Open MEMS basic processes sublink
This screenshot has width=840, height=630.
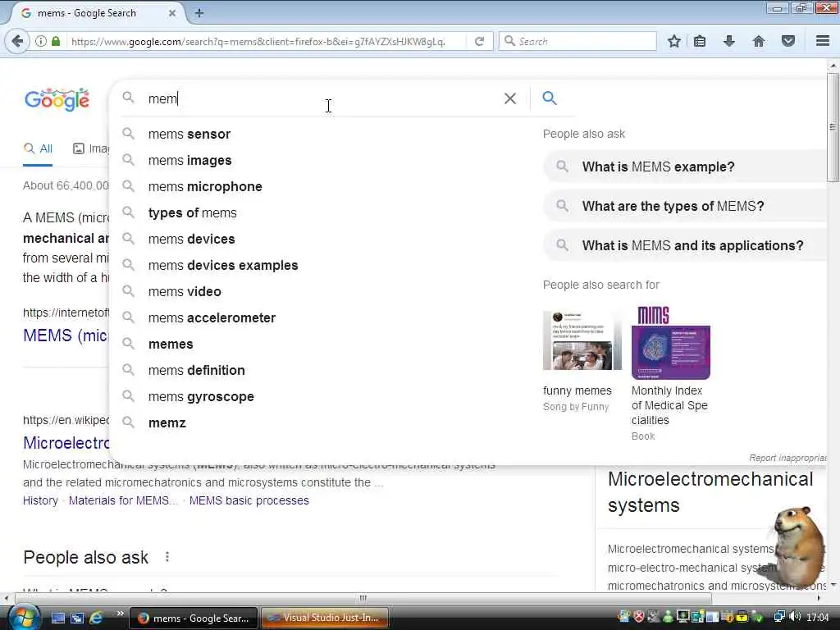pos(249,500)
